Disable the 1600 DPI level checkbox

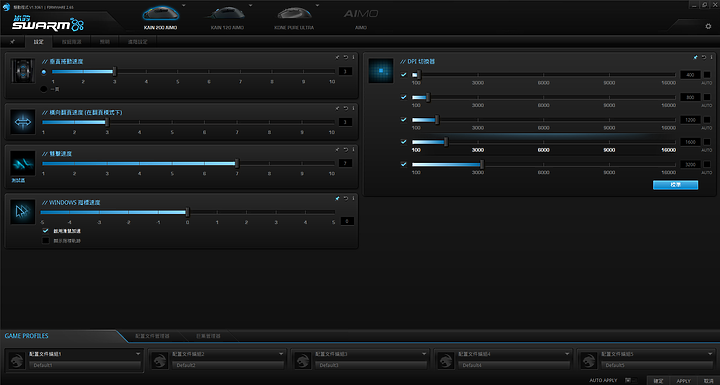point(404,142)
